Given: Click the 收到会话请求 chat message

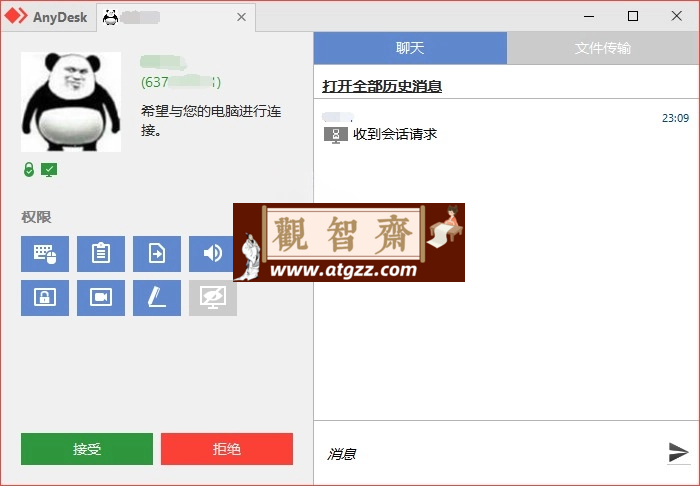Looking at the screenshot, I should coord(395,134).
